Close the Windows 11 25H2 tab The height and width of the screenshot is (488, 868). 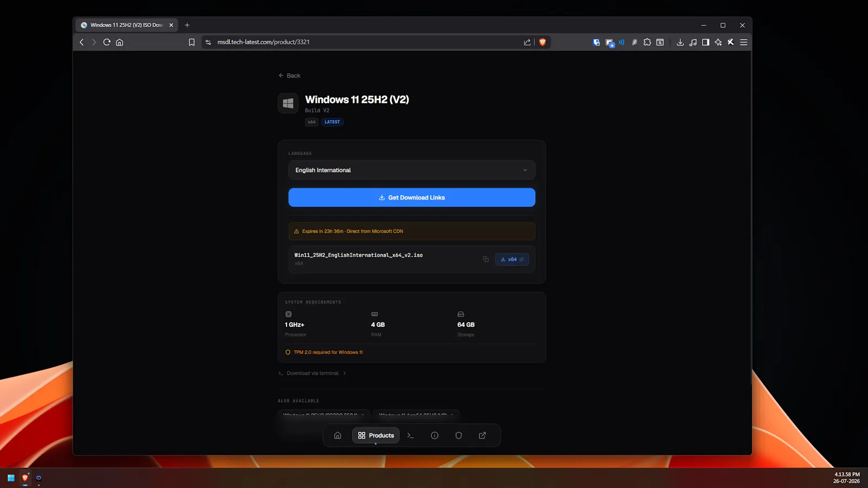(171, 25)
